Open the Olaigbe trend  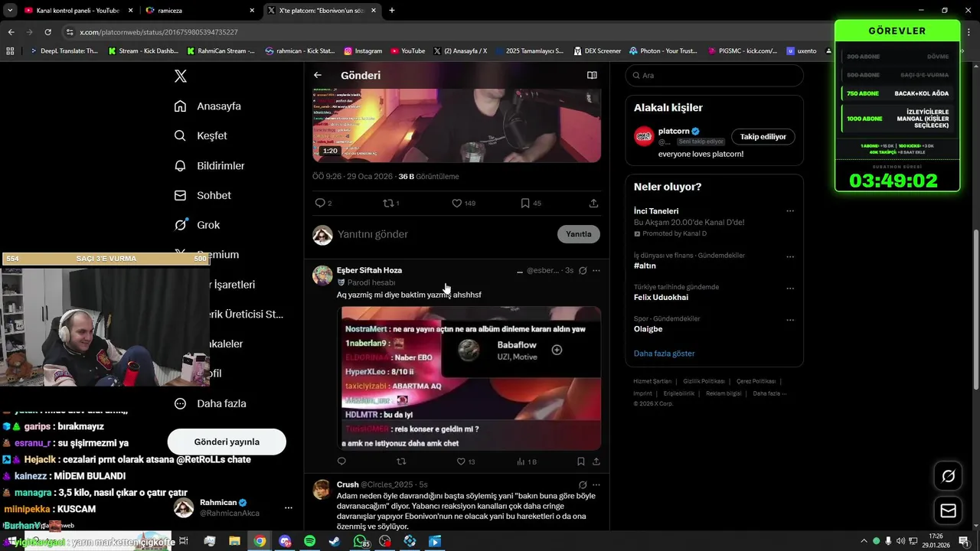648,329
